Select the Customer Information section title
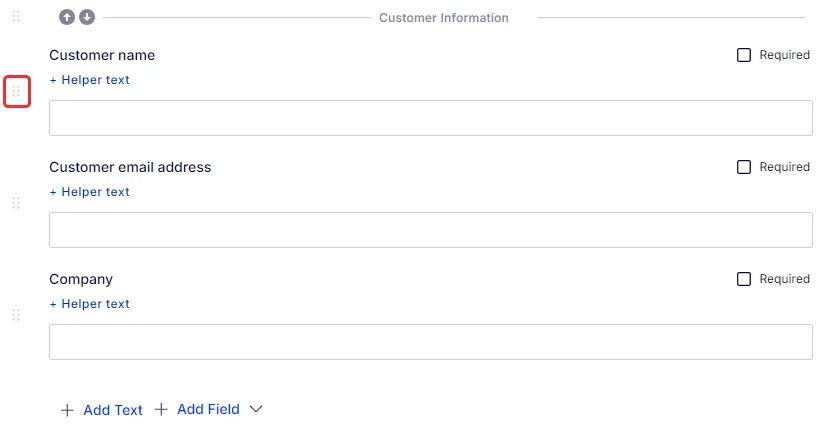Screen dimensions: 826x429 coord(444,18)
